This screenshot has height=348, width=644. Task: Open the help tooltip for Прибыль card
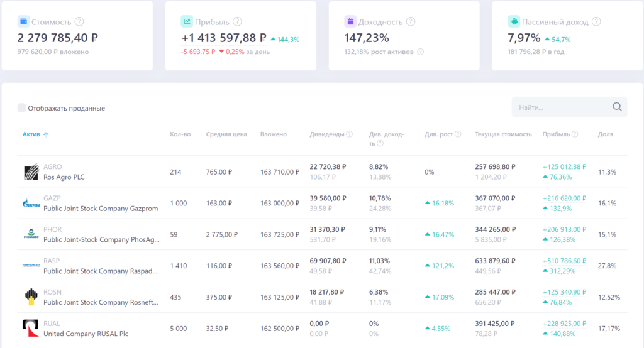click(237, 21)
